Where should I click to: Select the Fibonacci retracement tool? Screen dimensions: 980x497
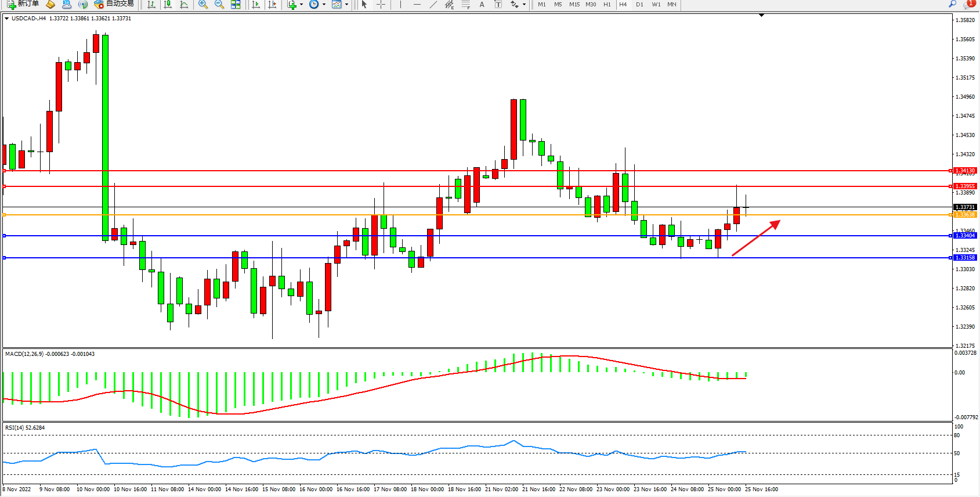466,5
